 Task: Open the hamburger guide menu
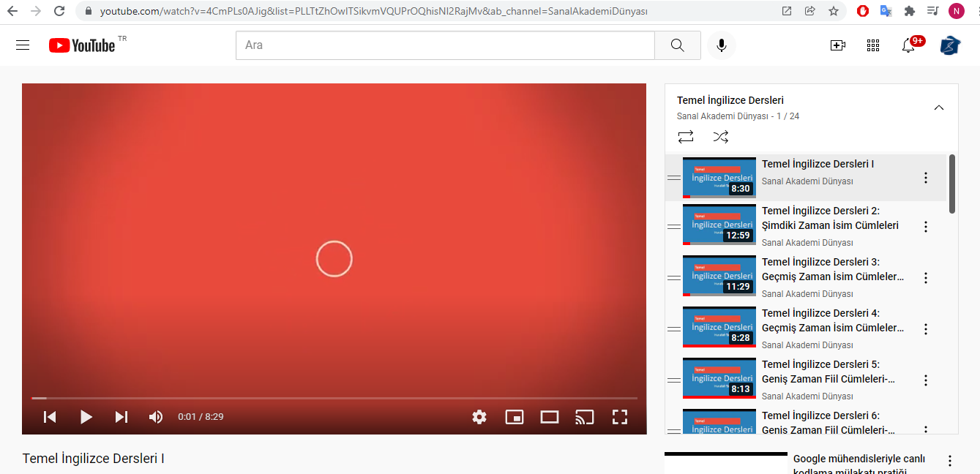[23, 45]
